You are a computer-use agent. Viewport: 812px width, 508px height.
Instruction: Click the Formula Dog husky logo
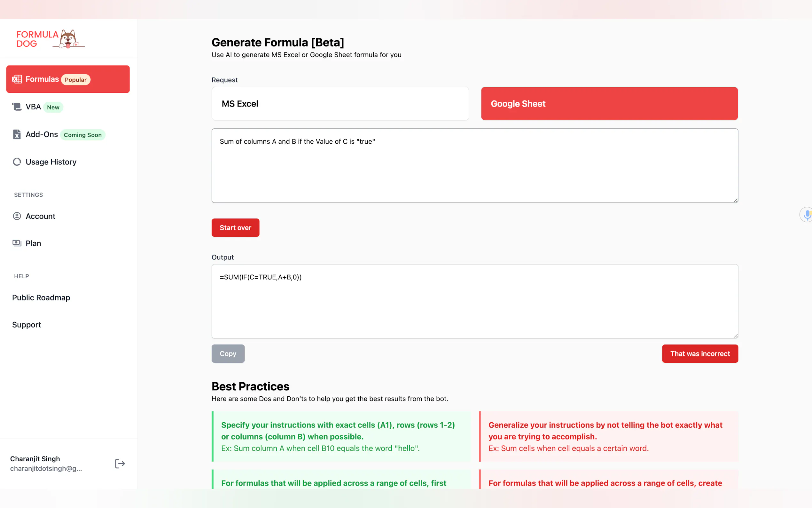click(68, 39)
